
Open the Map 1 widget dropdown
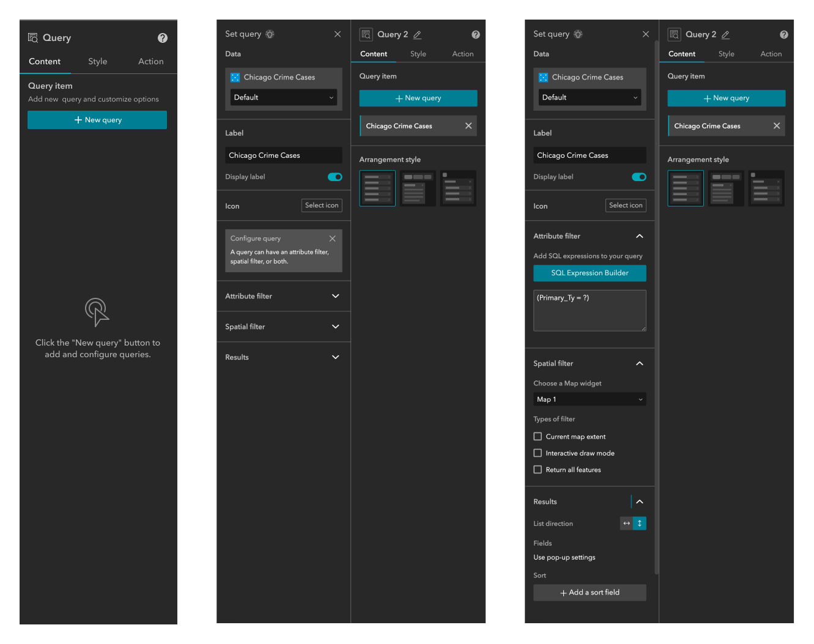pyautogui.click(x=589, y=399)
